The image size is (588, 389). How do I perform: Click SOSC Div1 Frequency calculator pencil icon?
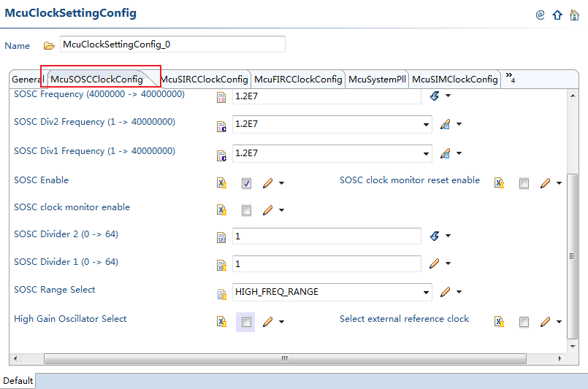[445, 153]
